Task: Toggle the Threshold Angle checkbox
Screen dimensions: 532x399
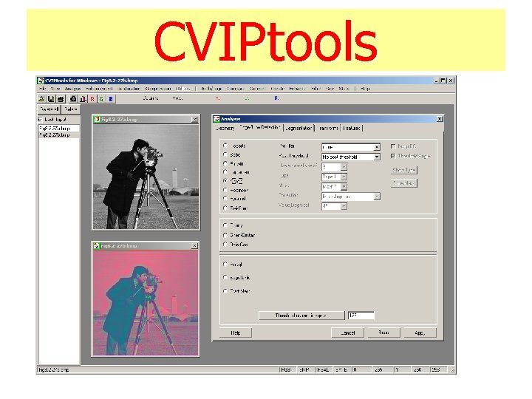Action: click(393, 156)
